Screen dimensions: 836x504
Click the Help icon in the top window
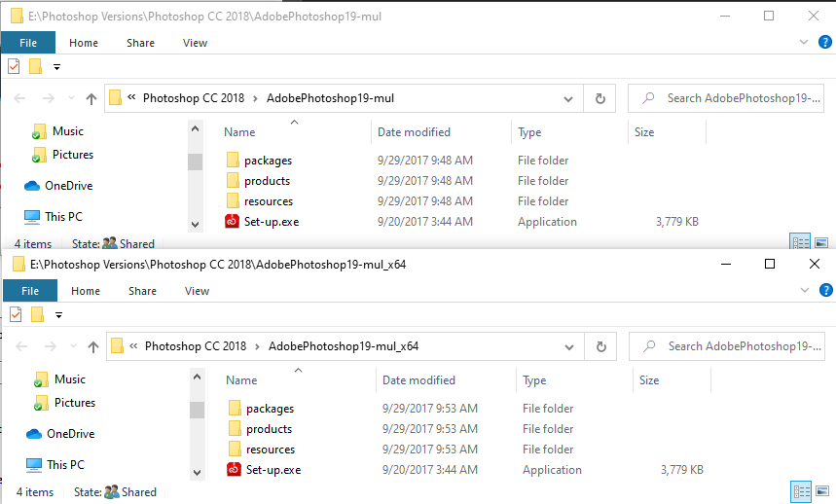tap(826, 43)
